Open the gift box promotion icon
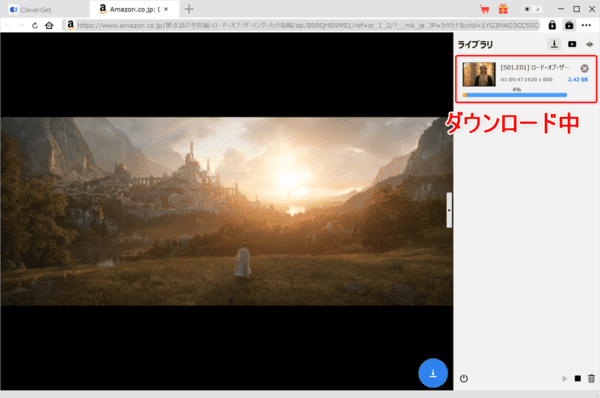 coord(503,9)
